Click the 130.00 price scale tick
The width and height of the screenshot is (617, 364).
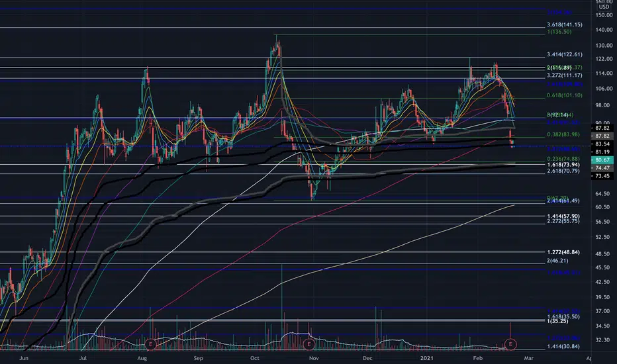click(x=604, y=46)
